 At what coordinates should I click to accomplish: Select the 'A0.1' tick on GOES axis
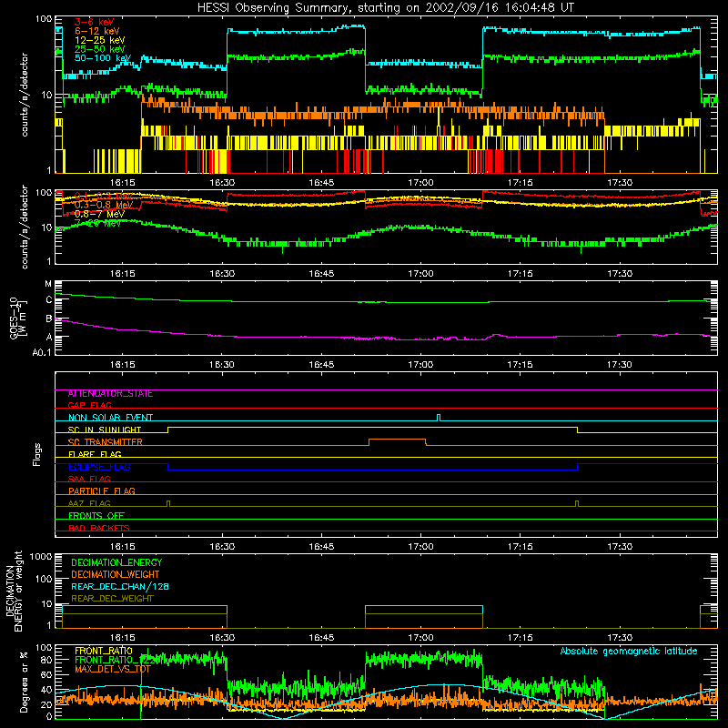[42, 352]
